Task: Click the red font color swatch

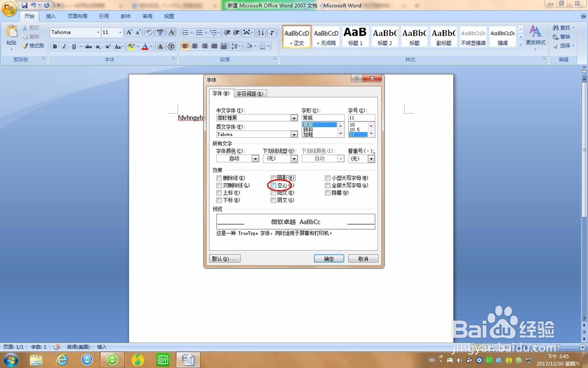Action: [x=145, y=47]
